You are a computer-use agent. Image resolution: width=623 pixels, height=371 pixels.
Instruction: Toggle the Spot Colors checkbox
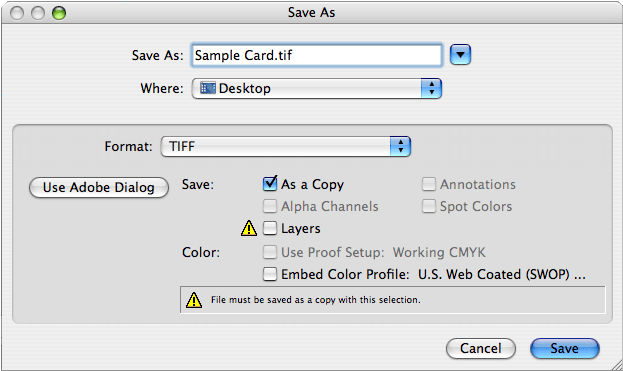pyautogui.click(x=429, y=206)
